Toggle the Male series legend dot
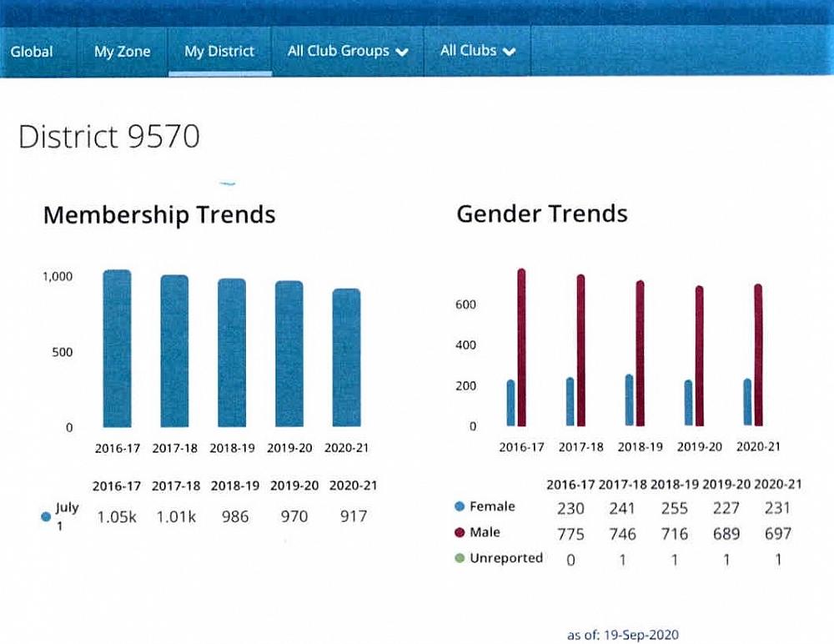834x644 pixels. pyautogui.click(x=460, y=533)
